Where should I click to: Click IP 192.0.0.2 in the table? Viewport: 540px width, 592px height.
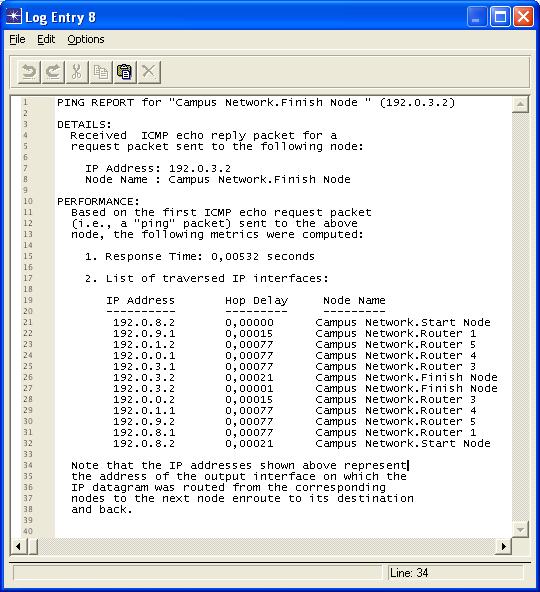coord(144,399)
